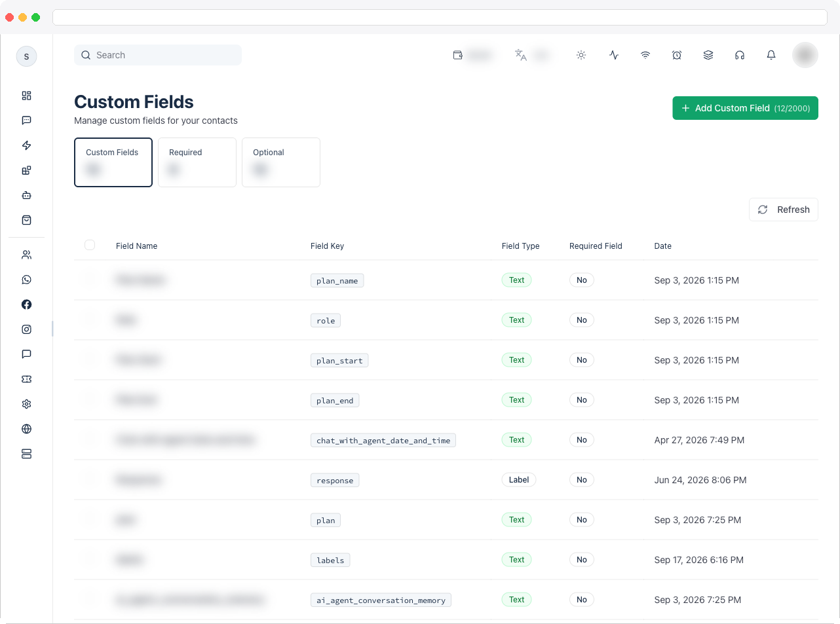Screen dimensions: 840x624
Task: Click the wallet icon in top bar
Action: click(x=458, y=55)
